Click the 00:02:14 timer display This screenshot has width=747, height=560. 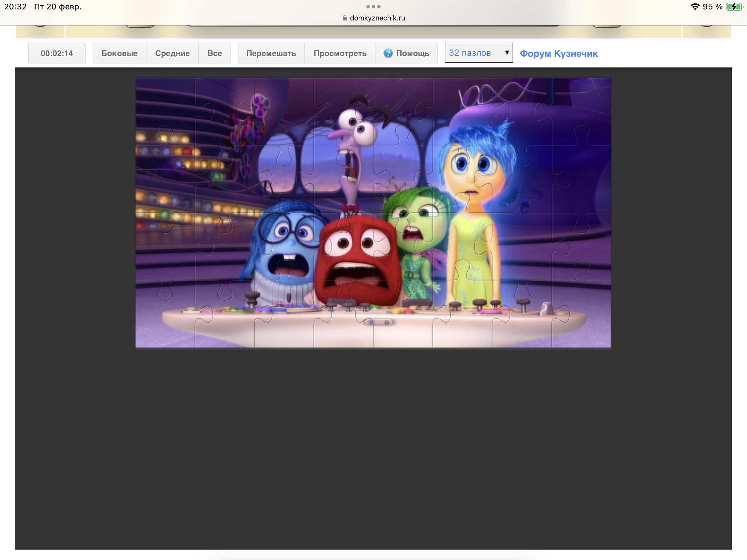(x=57, y=53)
